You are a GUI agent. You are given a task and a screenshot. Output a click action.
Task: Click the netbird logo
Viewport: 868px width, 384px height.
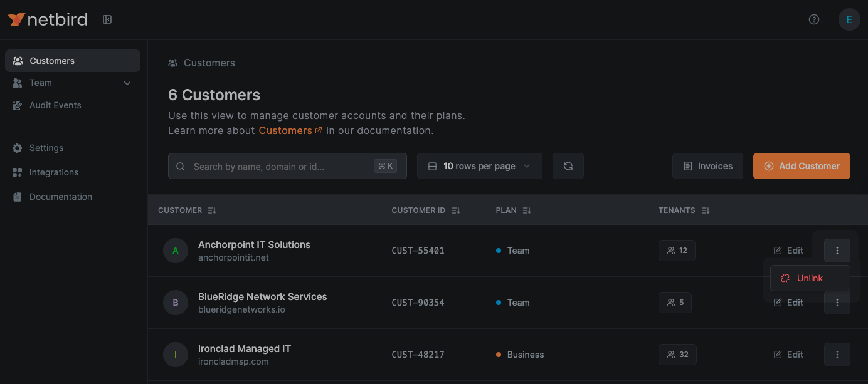coord(48,19)
